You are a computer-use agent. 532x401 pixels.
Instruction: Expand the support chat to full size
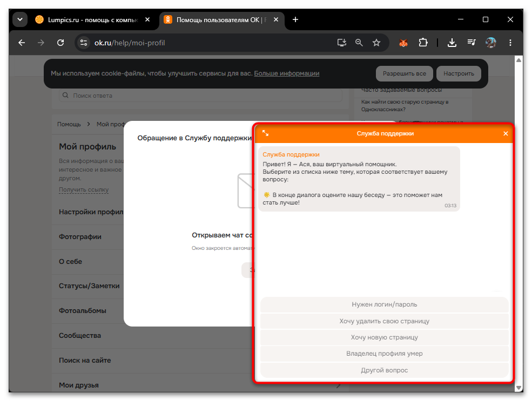pos(265,133)
